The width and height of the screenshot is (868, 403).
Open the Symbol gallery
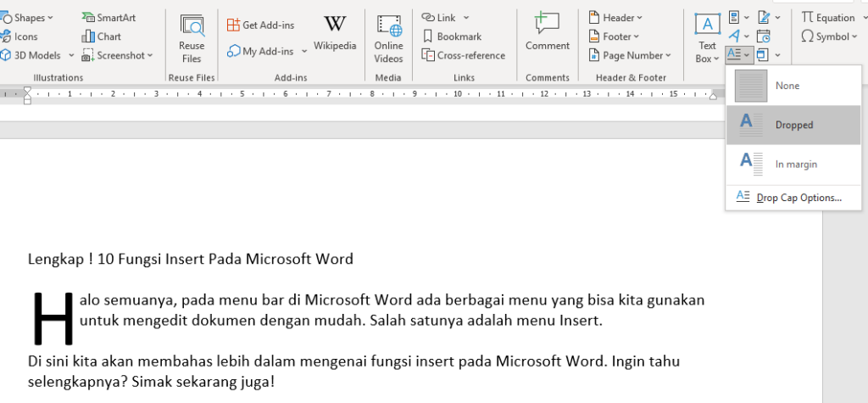[828, 36]
